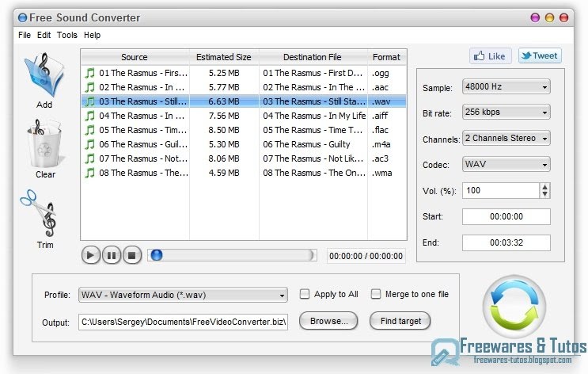Decrease volume with the down stepper arrow
The height and width of the screenshot is (374, 588).
point(545,194)
